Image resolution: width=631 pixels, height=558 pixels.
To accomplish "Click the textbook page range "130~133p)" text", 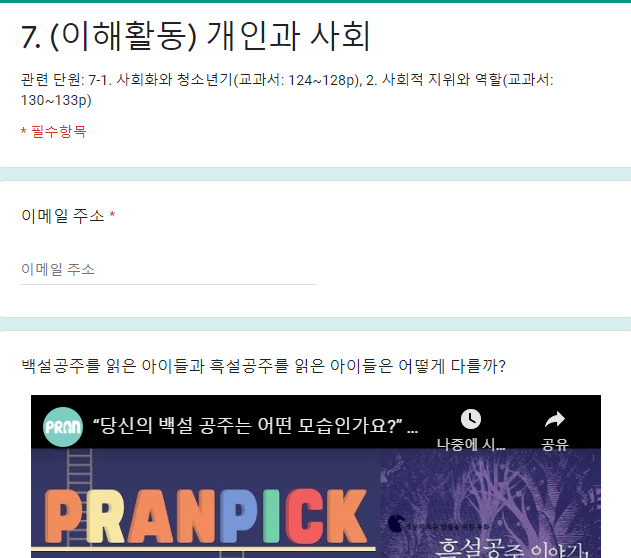I will point(56,100).
